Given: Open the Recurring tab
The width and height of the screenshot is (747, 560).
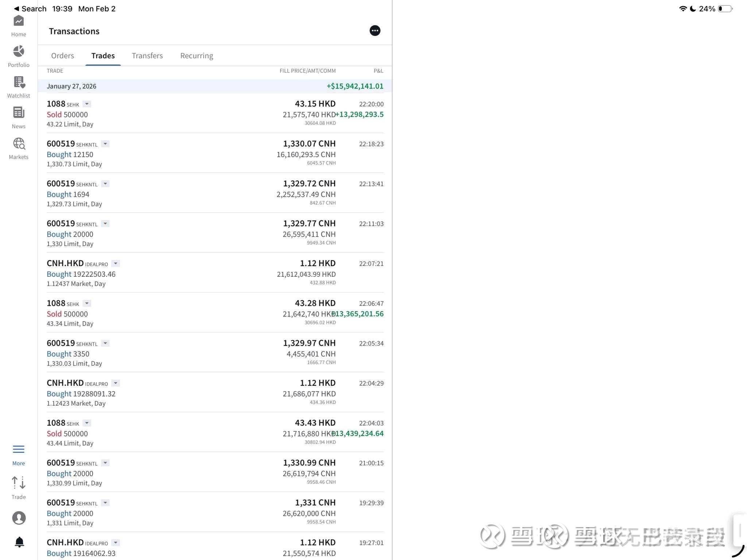Looking at the screenshot, I should click(197, 56).
